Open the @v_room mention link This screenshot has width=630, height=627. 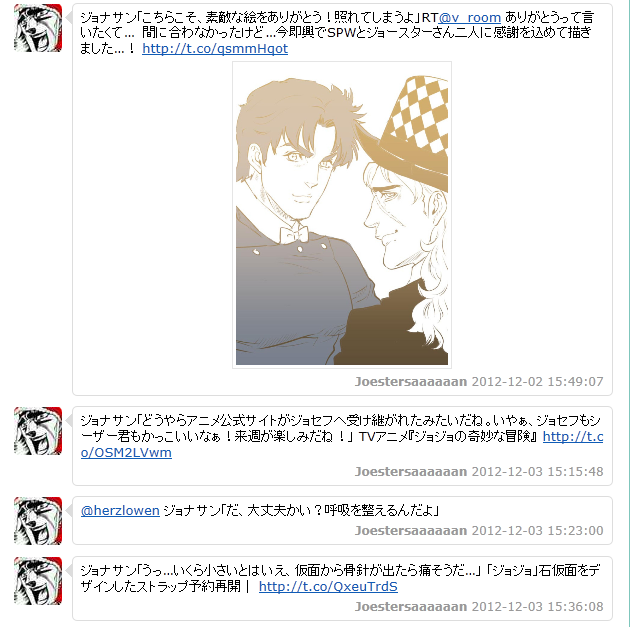470,18
